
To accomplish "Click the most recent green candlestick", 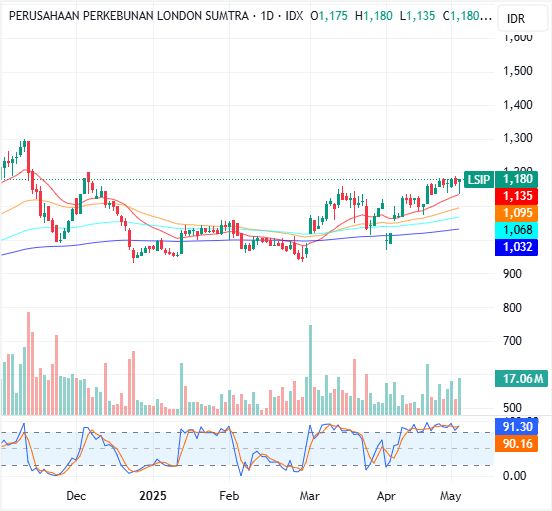I will pos(459,187).
